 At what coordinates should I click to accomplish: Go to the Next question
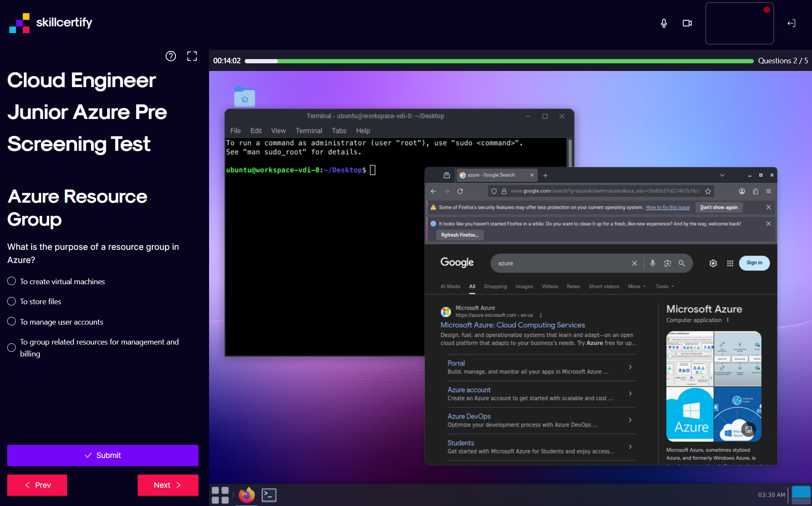point(168,485)
